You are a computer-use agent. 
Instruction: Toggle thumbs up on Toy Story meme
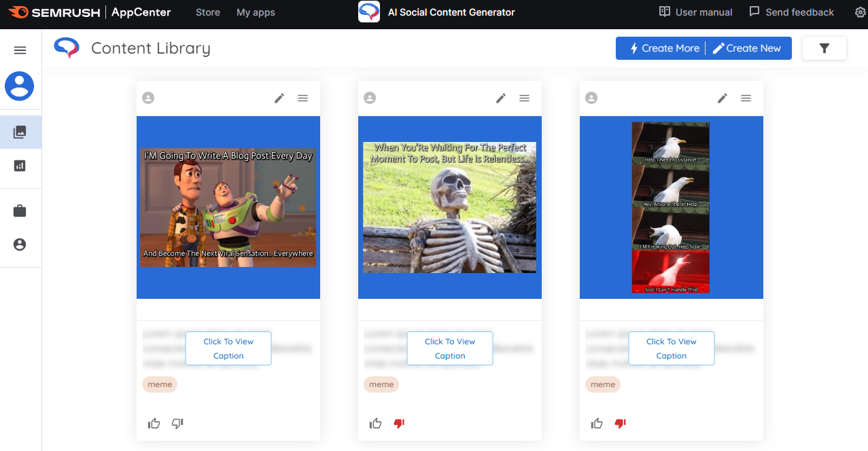pos(154,424)
